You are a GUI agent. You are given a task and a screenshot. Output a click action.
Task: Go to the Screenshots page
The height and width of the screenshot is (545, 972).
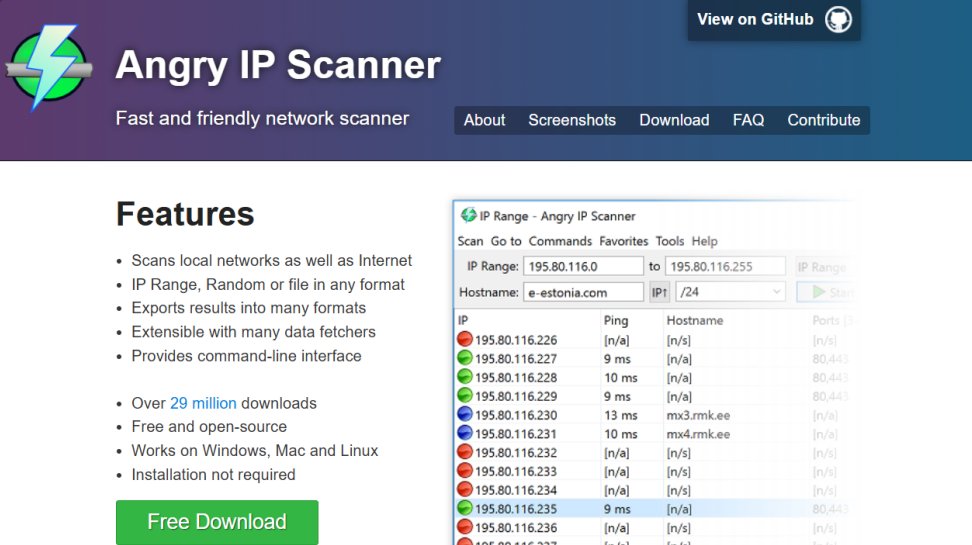point(572,120)
